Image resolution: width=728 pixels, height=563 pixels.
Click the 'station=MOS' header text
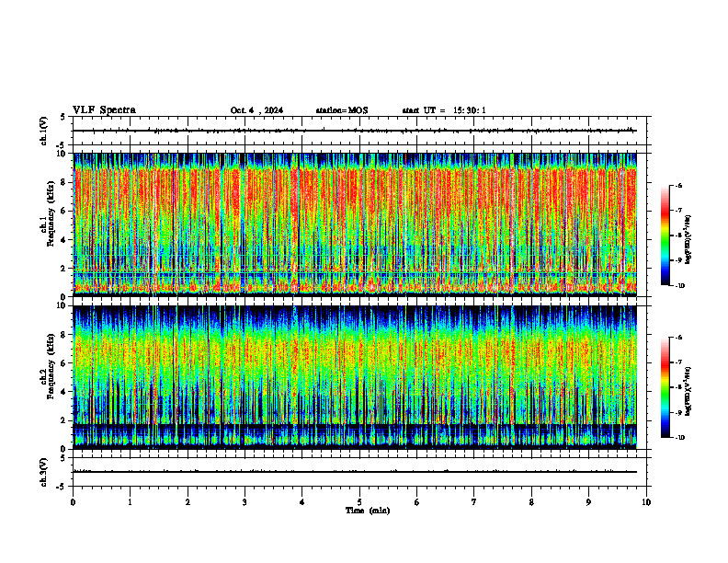(342, 110)
